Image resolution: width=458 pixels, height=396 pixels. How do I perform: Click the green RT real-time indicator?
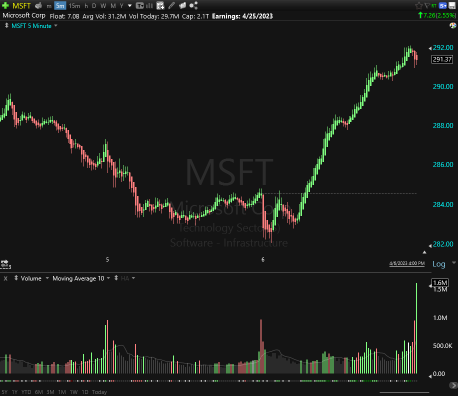[434, 6]
